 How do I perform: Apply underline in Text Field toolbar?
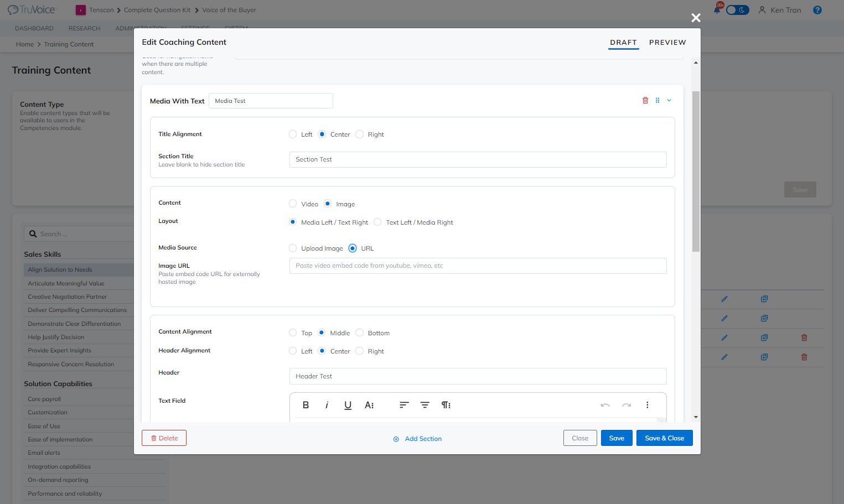[348, 405]
